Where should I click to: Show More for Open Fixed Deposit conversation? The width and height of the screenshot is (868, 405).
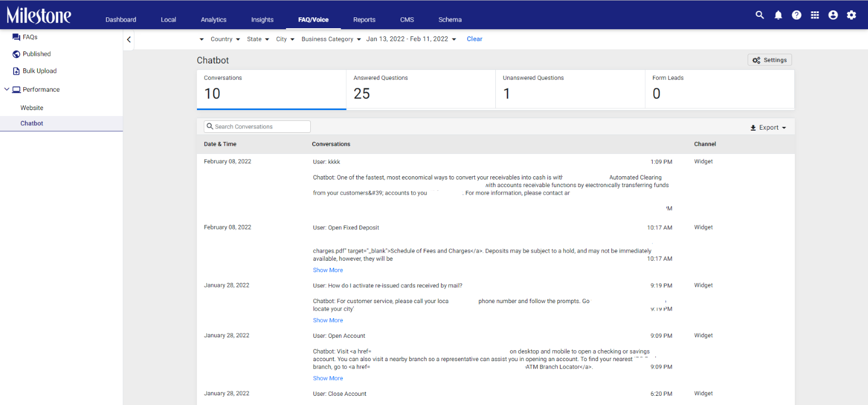coord(328,270)
